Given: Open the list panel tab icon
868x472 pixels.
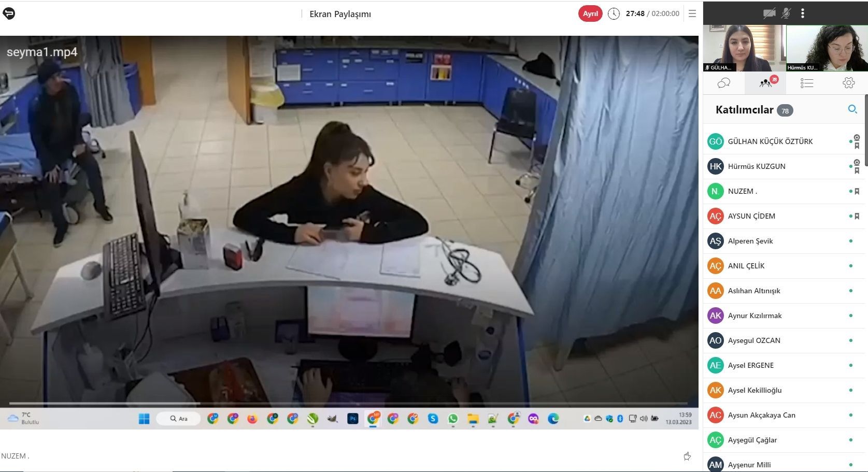Looking at the screenshot, I should tap(806, 83).
